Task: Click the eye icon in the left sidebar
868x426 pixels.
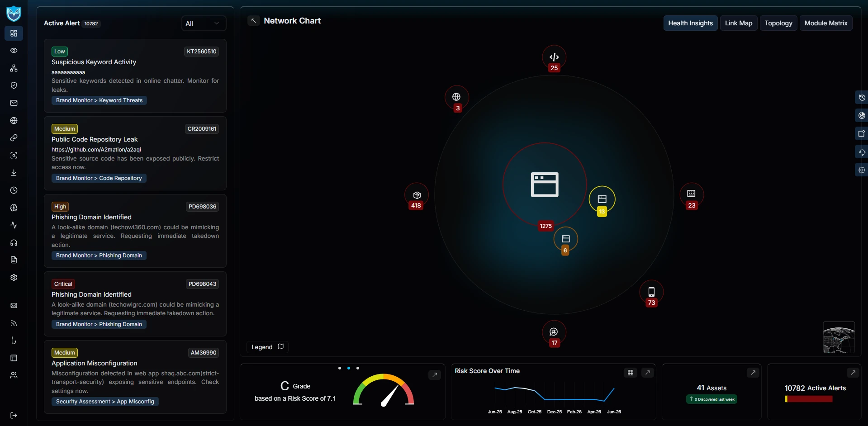Action: [x=14, y=50]
